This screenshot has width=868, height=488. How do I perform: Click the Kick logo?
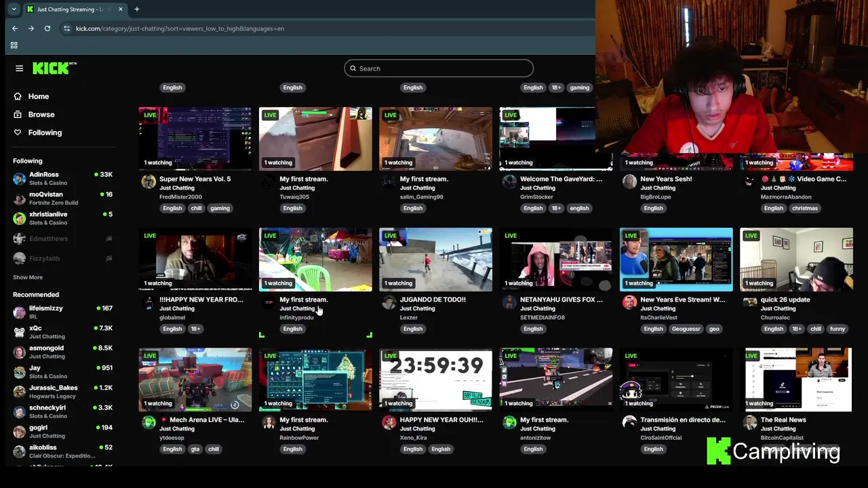tap(54, 68)
